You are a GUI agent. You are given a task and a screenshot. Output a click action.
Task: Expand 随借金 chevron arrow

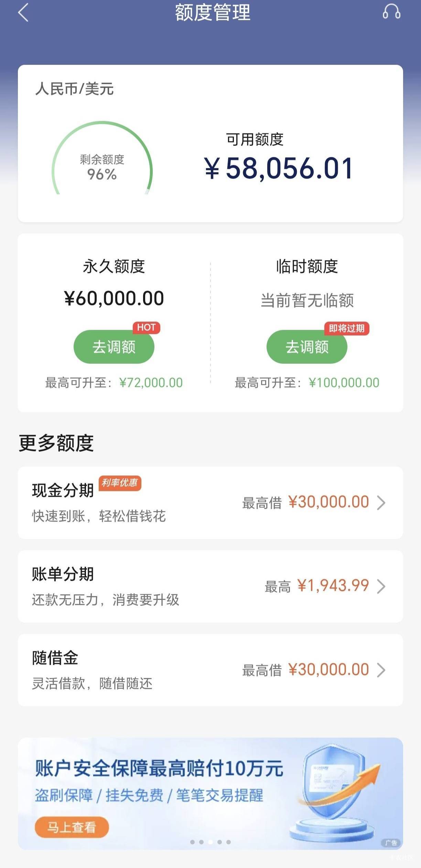[381, 670]
